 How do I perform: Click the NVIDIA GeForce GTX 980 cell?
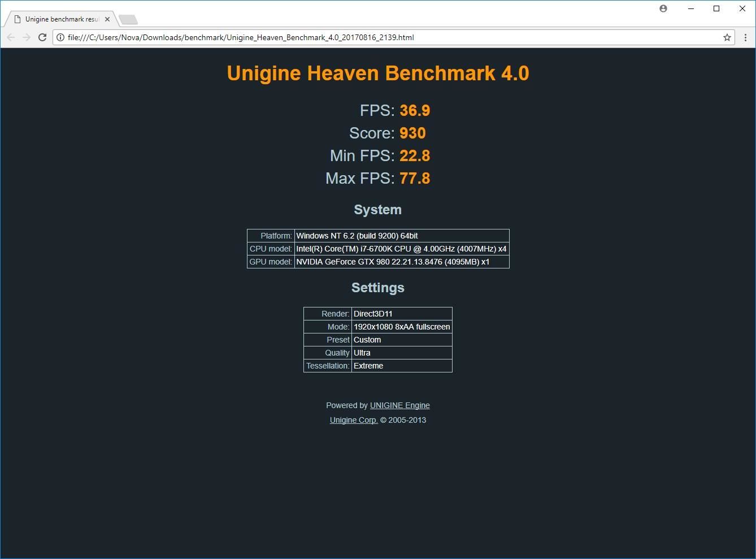(x=402, y=262)
